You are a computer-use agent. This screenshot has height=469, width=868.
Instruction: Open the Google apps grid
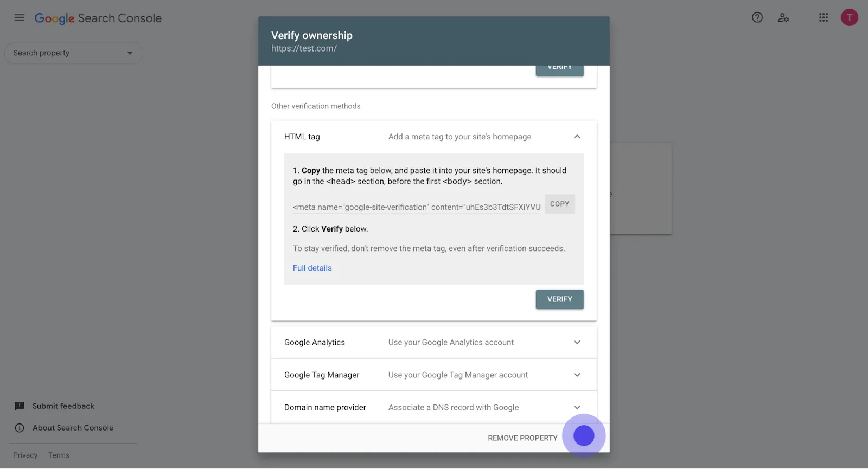(824, 17)
